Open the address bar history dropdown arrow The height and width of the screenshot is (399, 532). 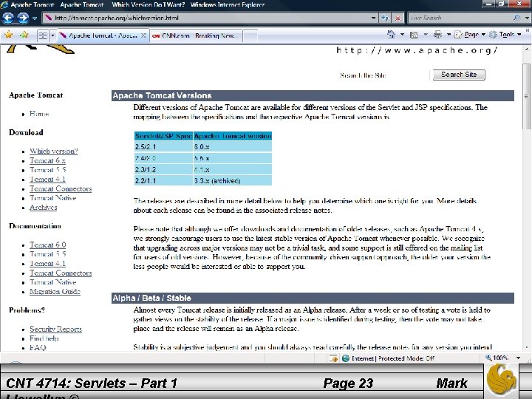pos(374,18)
